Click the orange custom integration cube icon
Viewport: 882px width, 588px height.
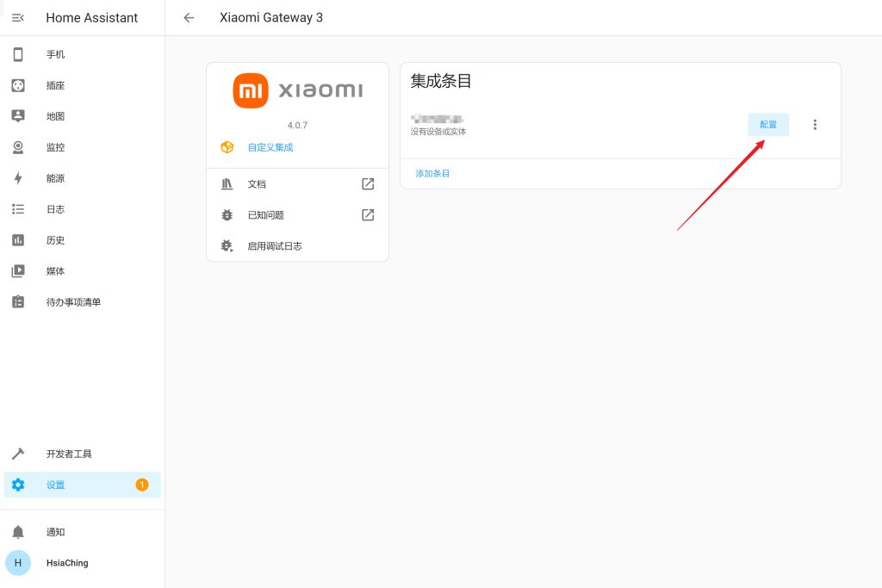pyautogui.click(x=227, y=147)
